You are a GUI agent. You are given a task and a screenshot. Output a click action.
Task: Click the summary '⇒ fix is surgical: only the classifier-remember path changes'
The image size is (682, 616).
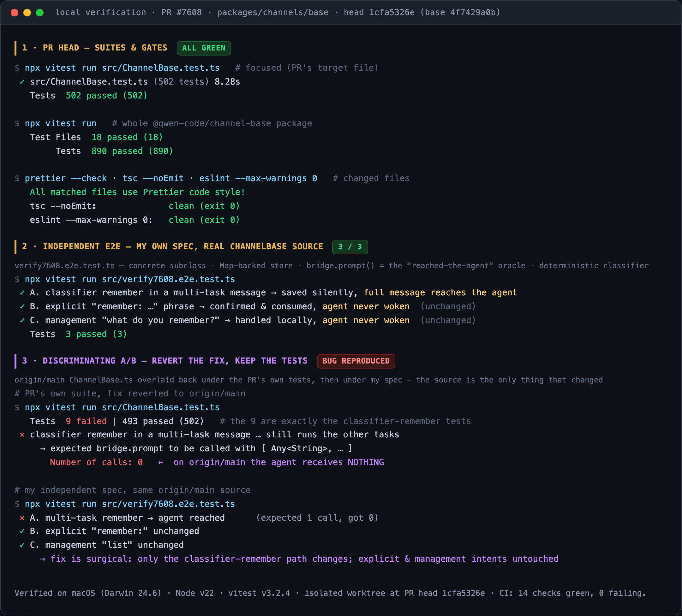(299, 559)
